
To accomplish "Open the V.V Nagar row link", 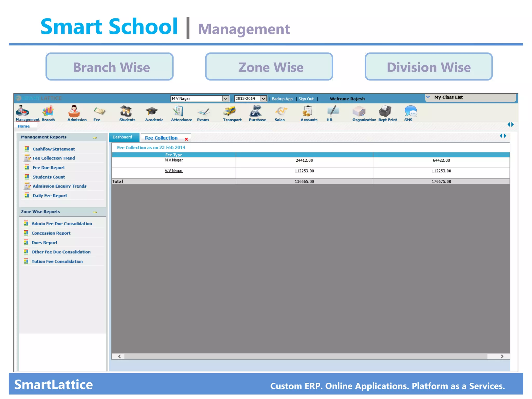I will (174, 171).
